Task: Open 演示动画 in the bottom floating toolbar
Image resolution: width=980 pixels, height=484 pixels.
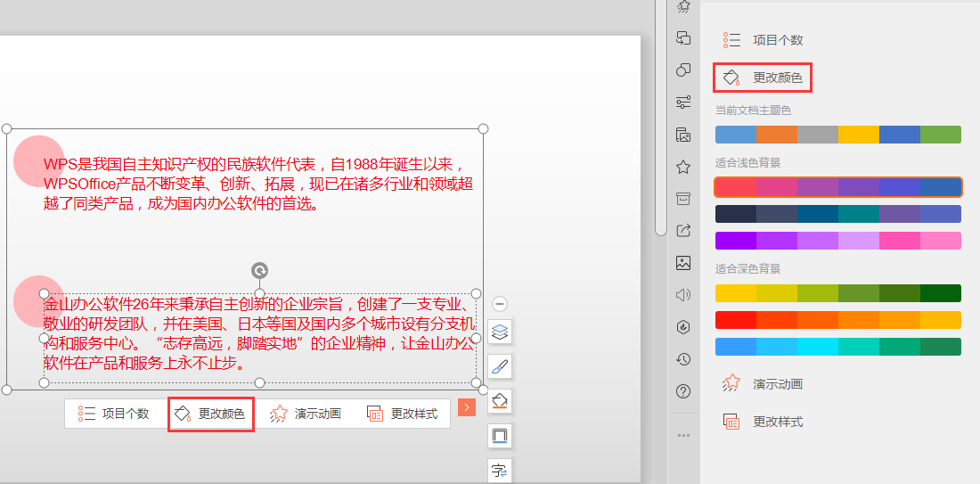Action: [x=306, y=414]
